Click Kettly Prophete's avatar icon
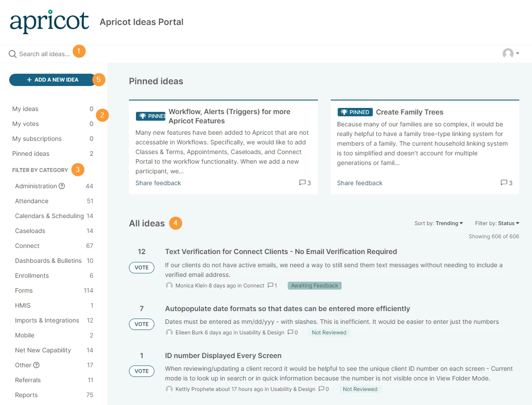The image size is (532, 405). coord(169,389)
